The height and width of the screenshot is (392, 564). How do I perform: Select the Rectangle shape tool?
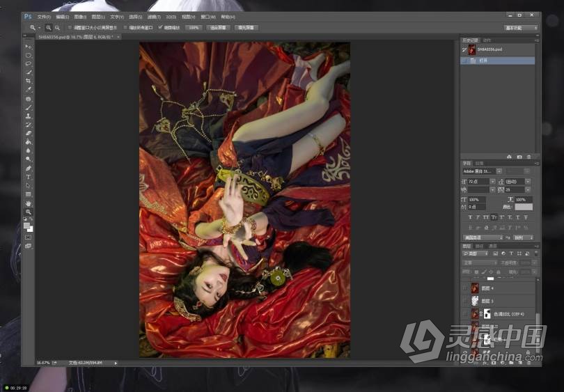tap(28, 194)
